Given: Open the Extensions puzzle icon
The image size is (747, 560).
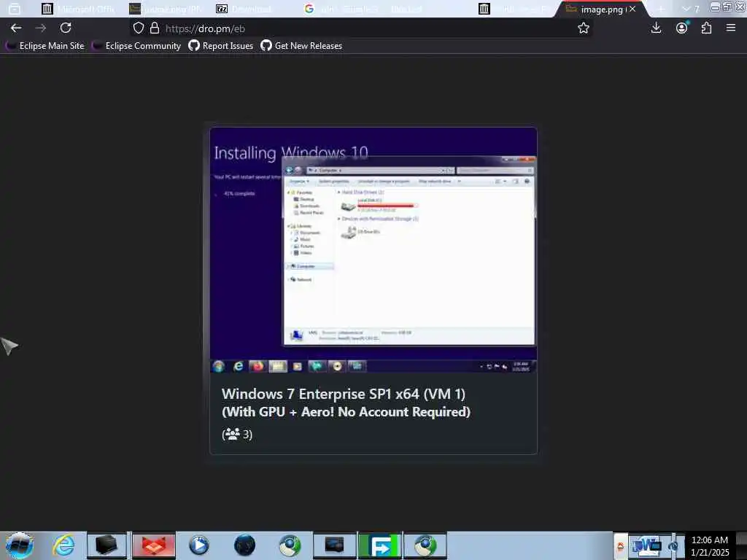Looking at the screenshot, I should (x=706, y=28).
